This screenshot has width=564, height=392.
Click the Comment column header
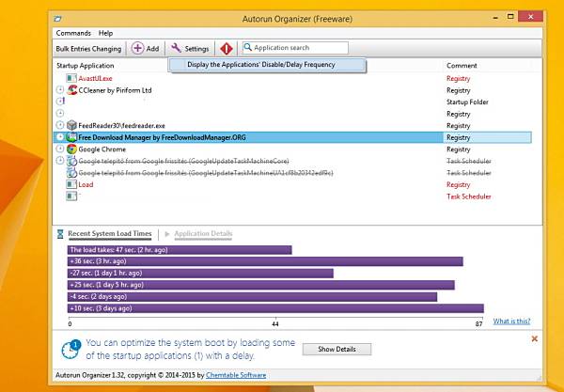[x=462, y=66]
